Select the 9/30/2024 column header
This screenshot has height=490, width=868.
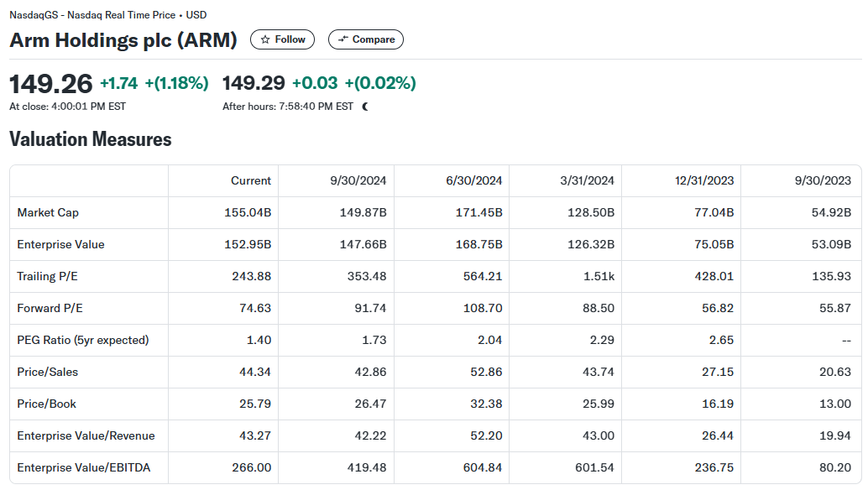coord(358,181)
